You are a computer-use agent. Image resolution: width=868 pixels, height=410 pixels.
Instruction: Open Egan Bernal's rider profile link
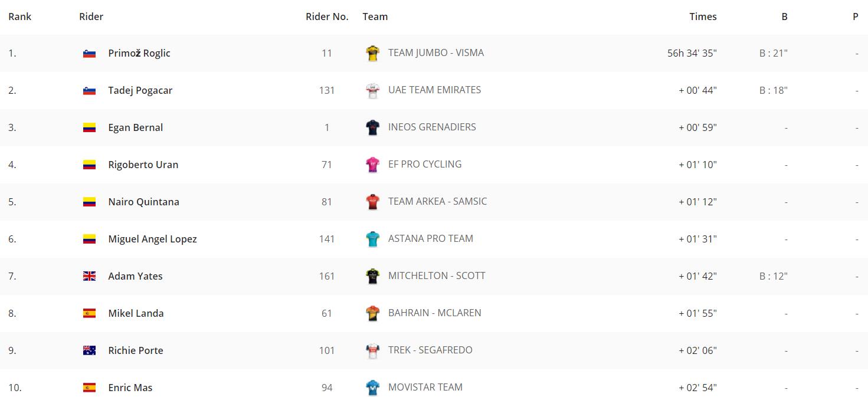pos(136,127)
